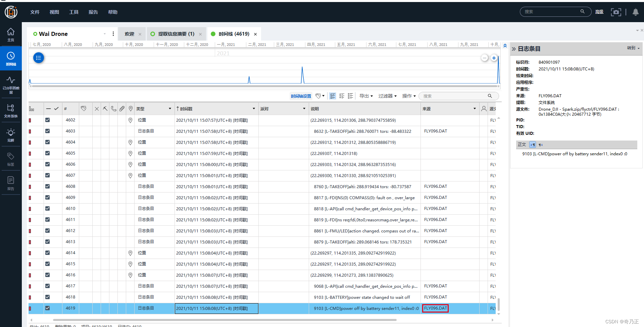Collapse the timeline chart with double-chevron icon
This screenshot has height=327, width=644.
pos(505,46)
